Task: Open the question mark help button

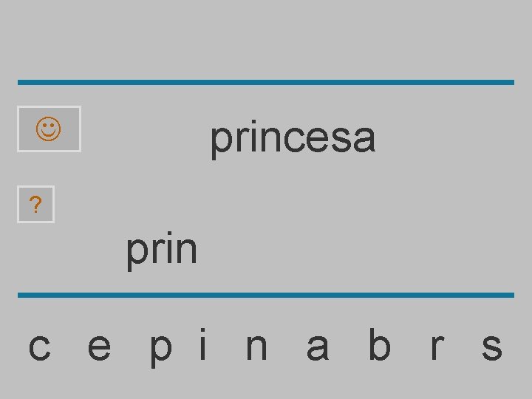Action: click(x=36, y=204)
